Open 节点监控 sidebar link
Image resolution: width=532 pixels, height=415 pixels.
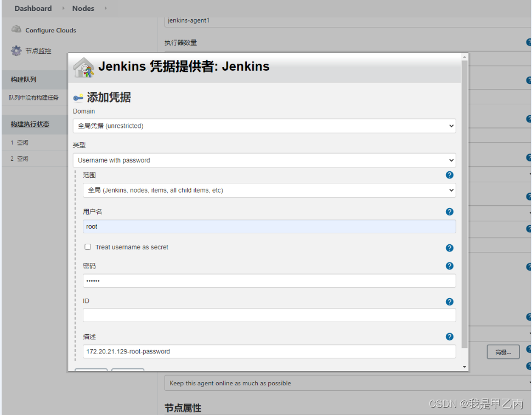tap(38, 51)
